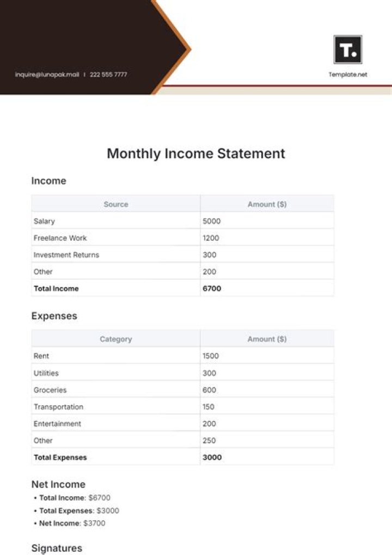
Task: Select the Rent row label
Action: 41,356
